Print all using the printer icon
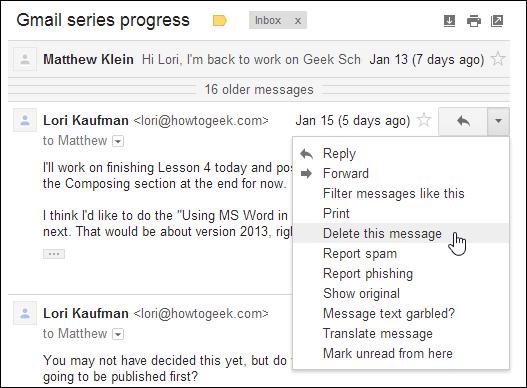The width and height of the screenshot is (527, 388). (x=474, y=21)
